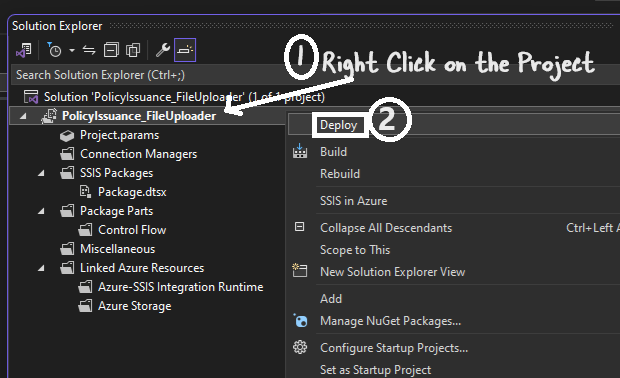Click the Control Flow folder icon

coord(85,230)
